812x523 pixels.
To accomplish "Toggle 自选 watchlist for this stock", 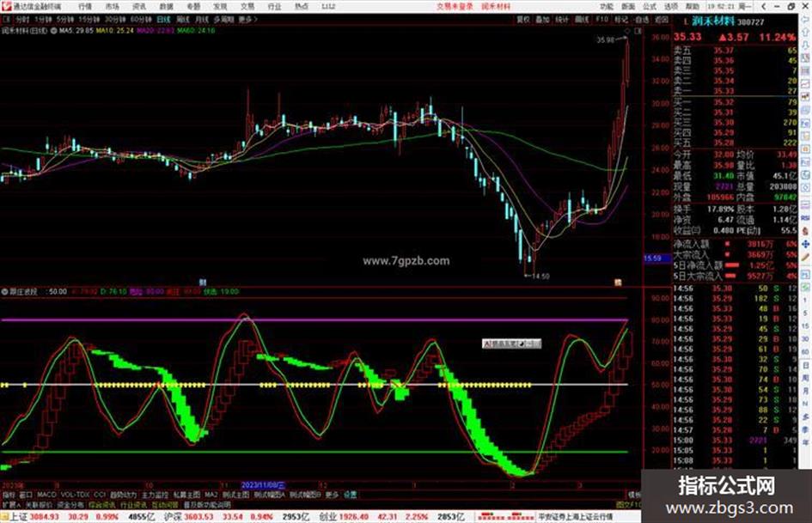I will coord(641,19).
